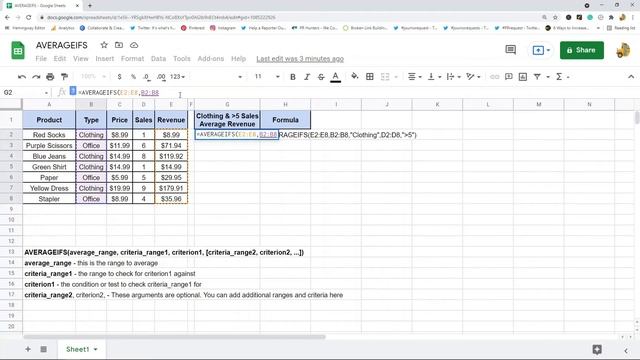Image resolution: width=640 pixels, height=360 pixels.
Task: Click the present to meeting button
Action: click(x=541, y=50)
